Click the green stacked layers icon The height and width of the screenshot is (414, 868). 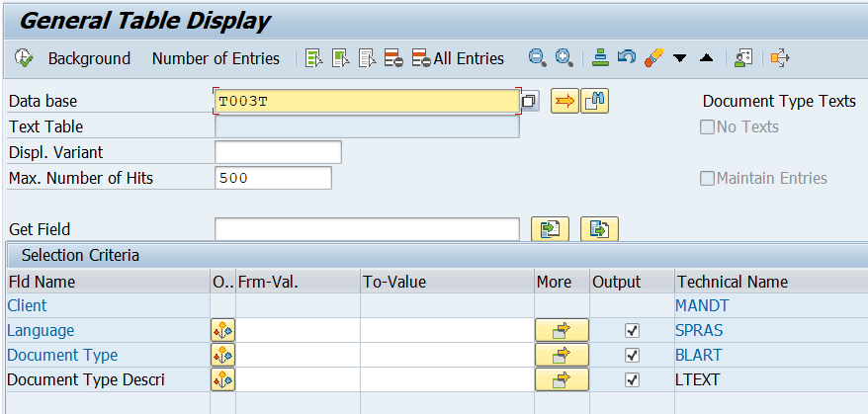600,57
